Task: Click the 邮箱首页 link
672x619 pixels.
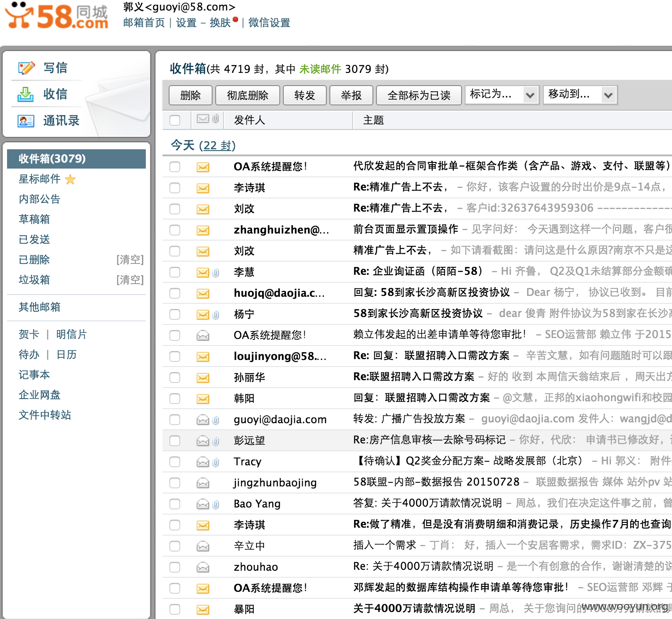Action: [x=144, y=23]
